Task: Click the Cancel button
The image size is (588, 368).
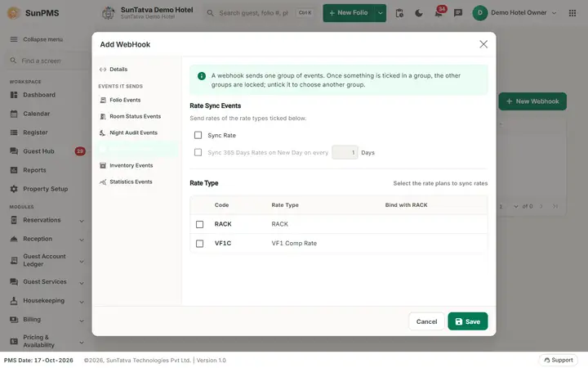Action: pos(426,321)
